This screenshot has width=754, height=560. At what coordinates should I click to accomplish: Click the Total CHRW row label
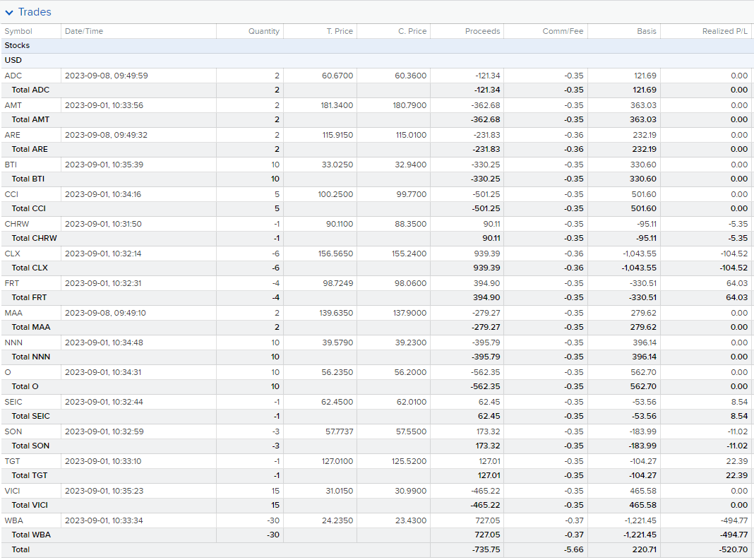tap(34, 239)
